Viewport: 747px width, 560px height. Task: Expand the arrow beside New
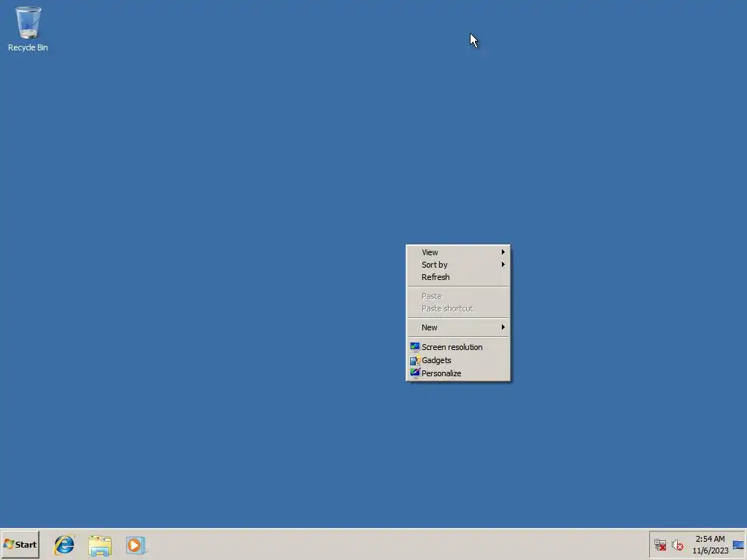(x=503, y=327)
